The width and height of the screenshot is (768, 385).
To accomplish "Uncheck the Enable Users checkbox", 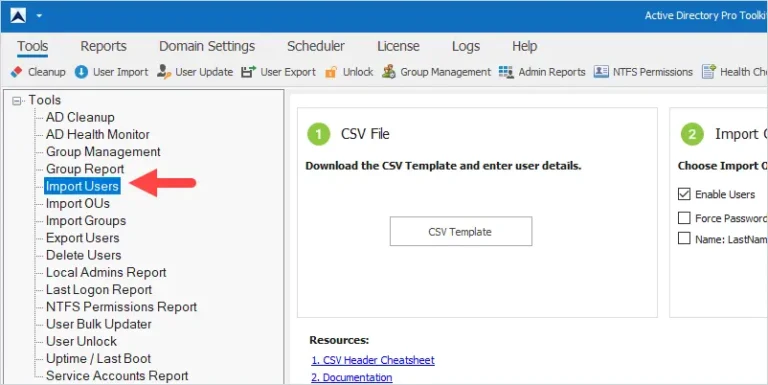I will pyautogui.click(x=684, y=194).
